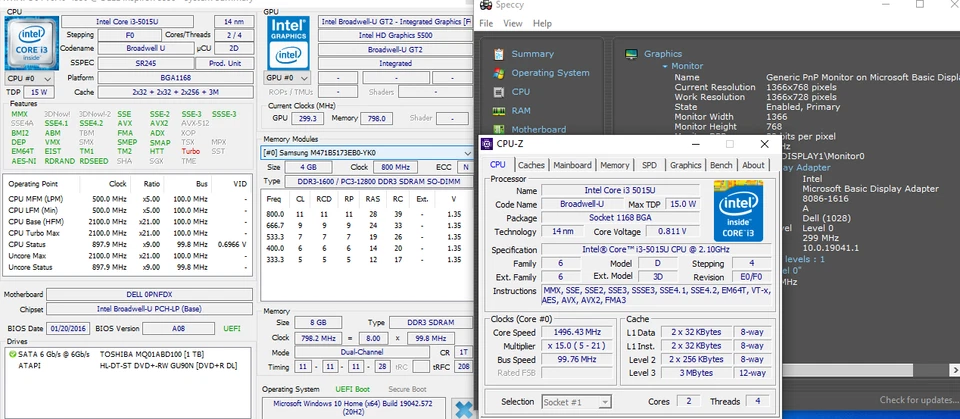This screenshot has width=960, height=419.
Task: Open Speccy File menu
Action: (486, 23)
